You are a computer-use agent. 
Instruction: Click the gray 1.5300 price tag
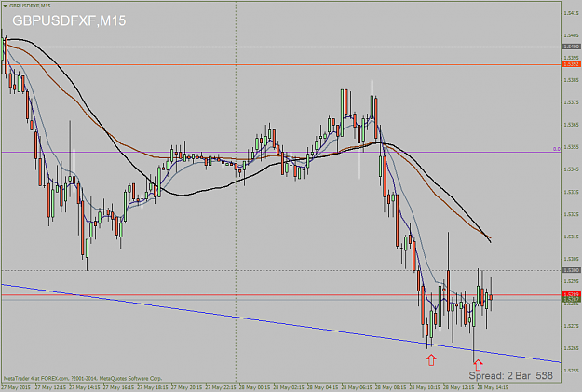[x=571, y=270]
